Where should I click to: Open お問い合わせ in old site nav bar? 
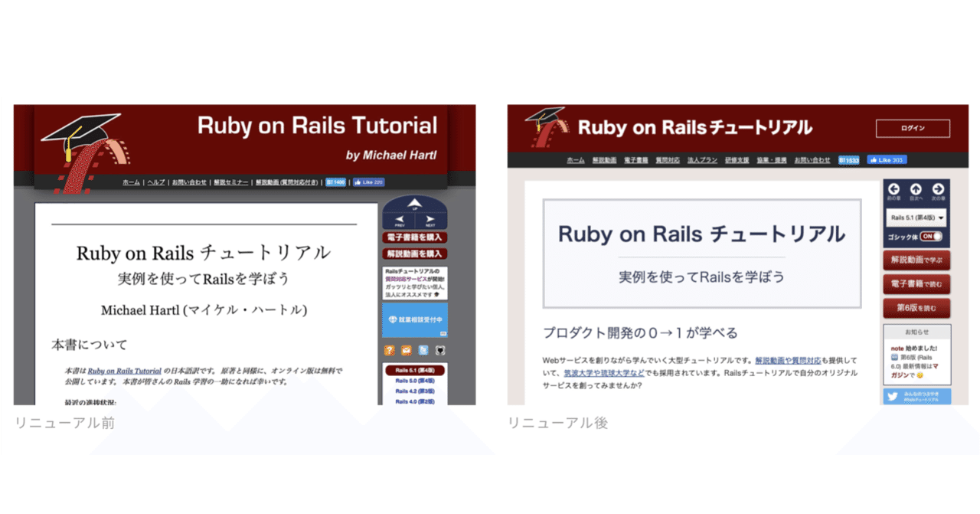pos(189,182)
